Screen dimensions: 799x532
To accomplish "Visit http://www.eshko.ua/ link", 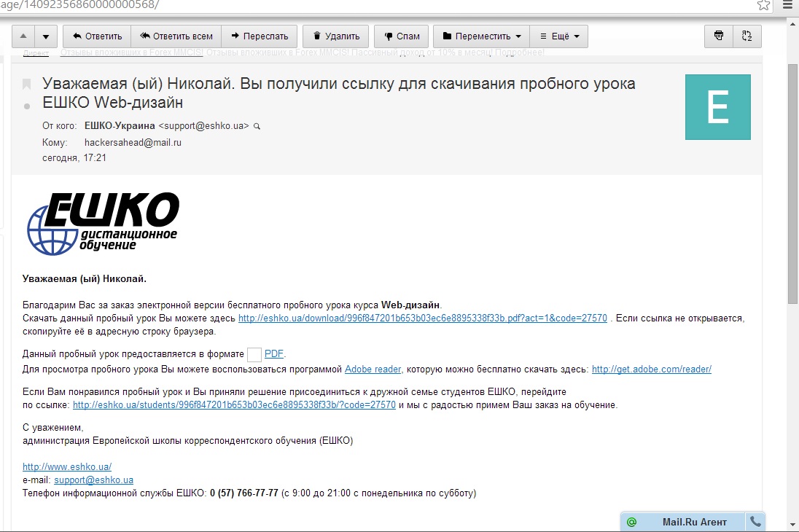I will point(67,466).
